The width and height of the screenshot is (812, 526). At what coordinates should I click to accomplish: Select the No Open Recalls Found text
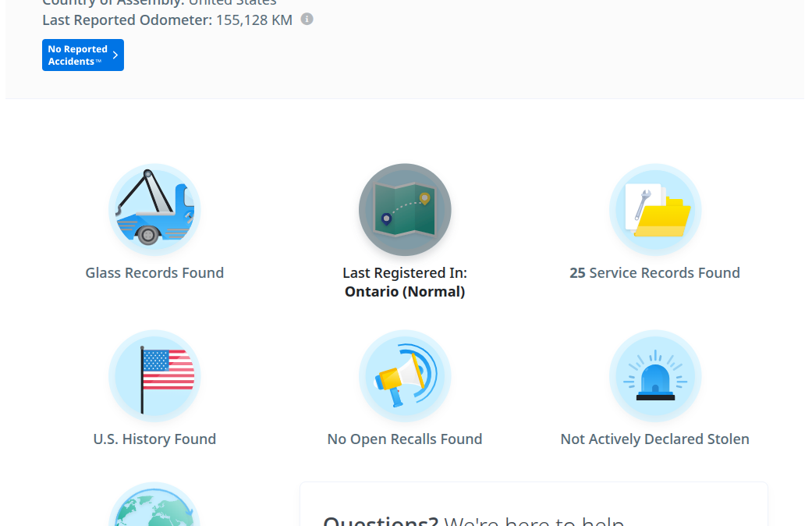click(x=405, y=439)
